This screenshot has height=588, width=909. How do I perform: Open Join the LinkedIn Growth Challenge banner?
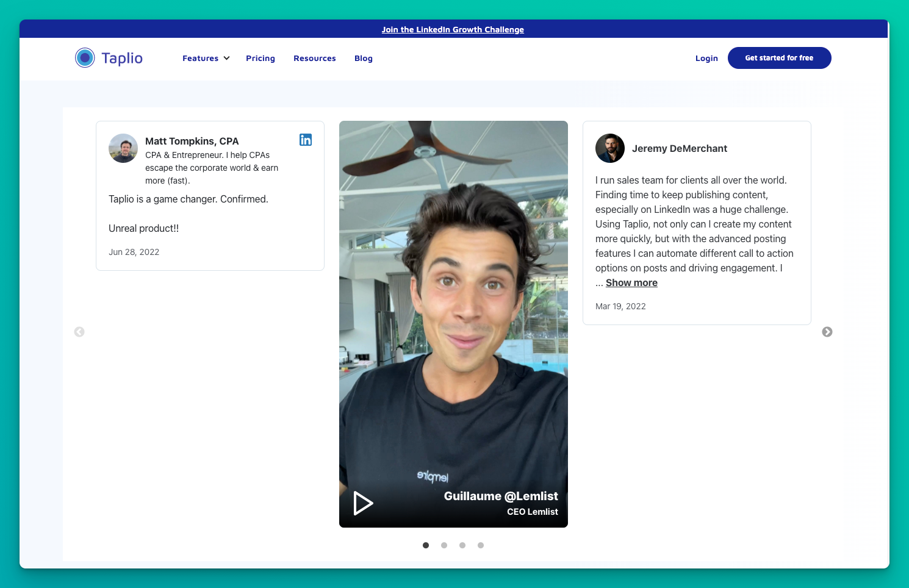tap(453, 29)
